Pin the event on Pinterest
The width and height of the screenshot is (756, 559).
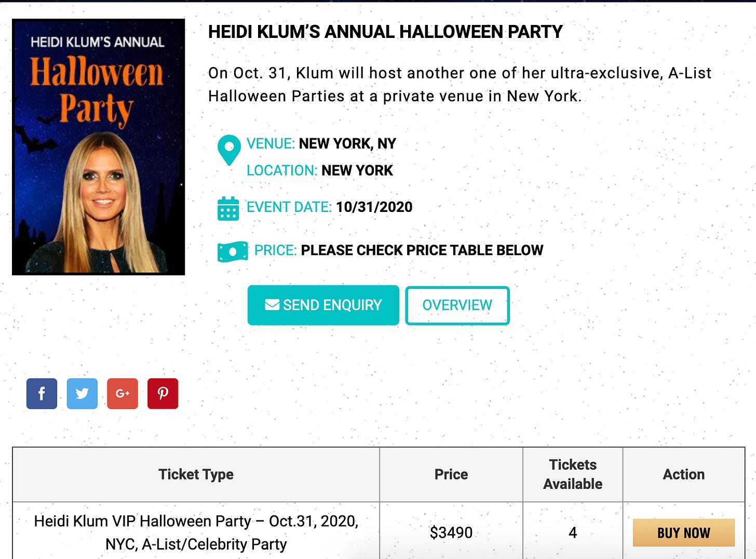[163, 393]
